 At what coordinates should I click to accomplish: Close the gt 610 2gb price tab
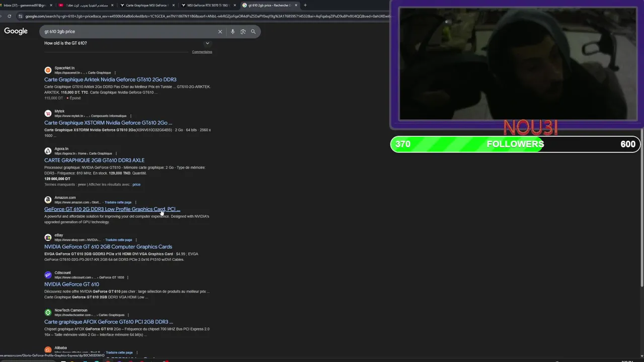point(296,5)
